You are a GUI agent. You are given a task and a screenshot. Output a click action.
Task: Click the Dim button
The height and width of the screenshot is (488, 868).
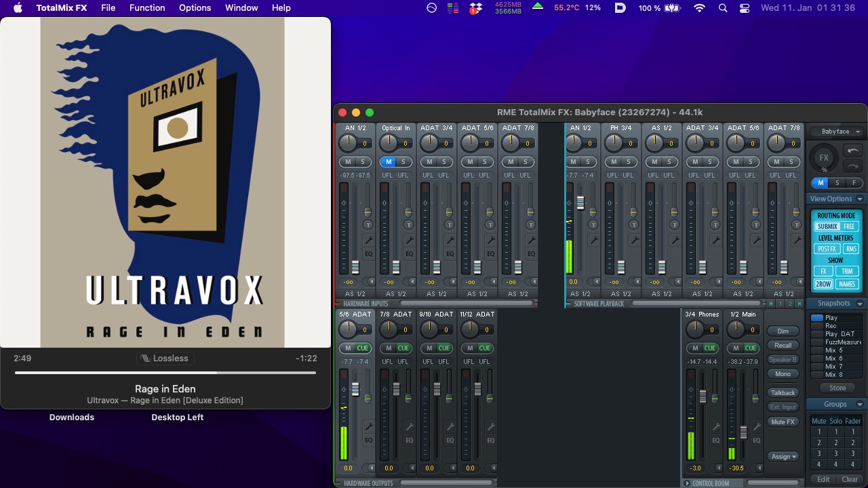783,331
